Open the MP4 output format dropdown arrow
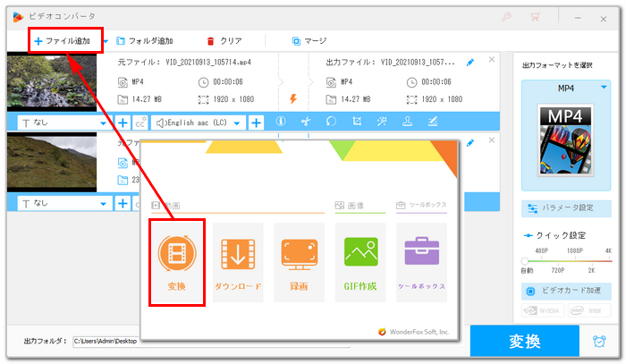The image size is (626, 364). (604, 87)
